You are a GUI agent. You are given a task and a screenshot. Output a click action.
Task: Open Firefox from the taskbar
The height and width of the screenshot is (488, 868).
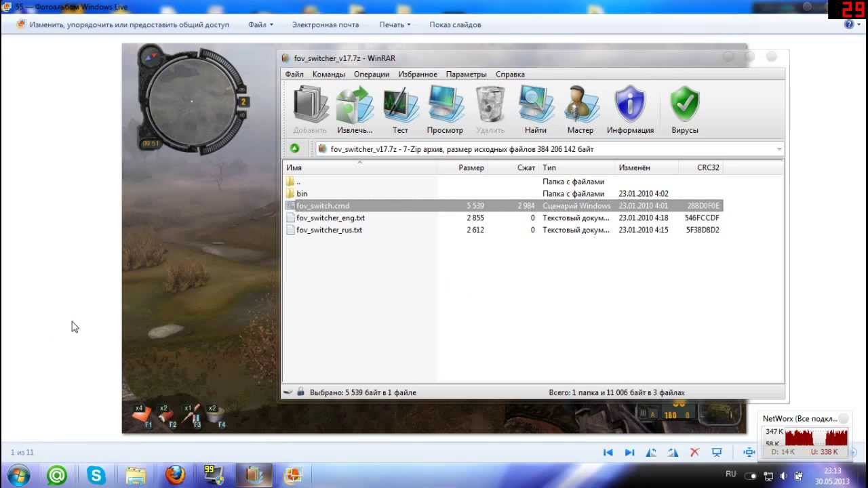175,476
